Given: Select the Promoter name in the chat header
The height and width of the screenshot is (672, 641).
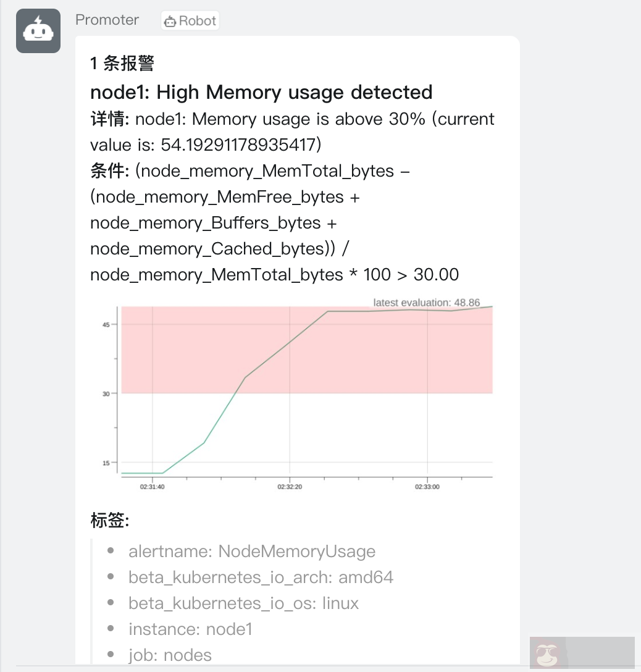Looking at the screenshot, I should 107,20.
